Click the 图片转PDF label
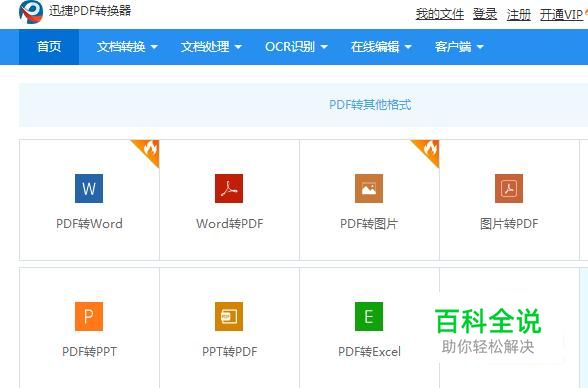 click(509, 224)
